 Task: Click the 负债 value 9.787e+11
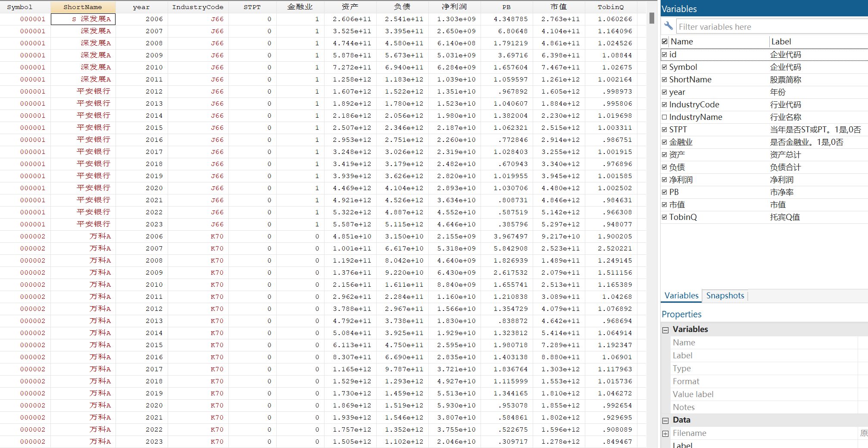coord(402,369)
